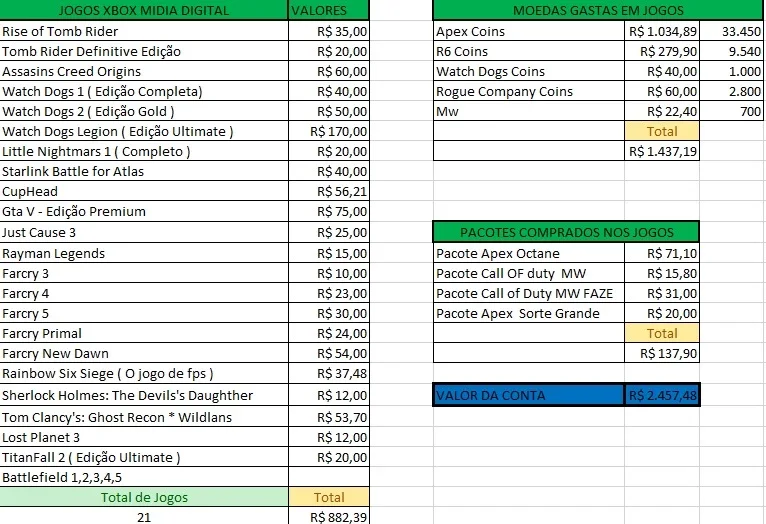Select the 'Apex Coins' cell
This screenshot has width=766, height=524.
pyautogui.click(x=529, y=31)
